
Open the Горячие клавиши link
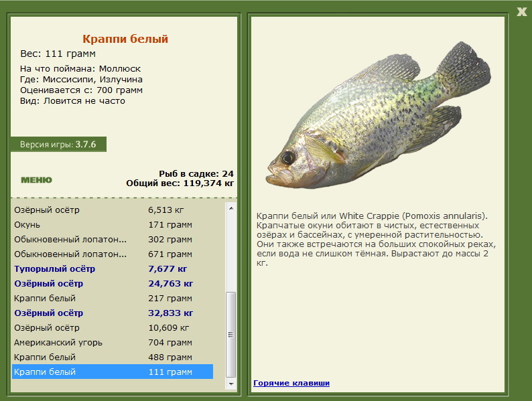tap(291, 383)
